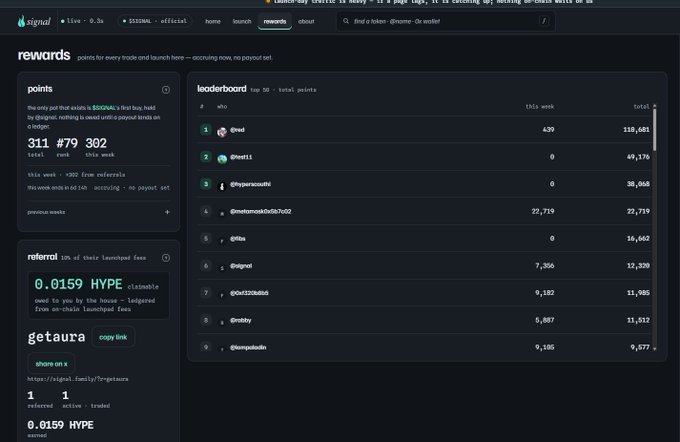Screen dimensions: 680x442
Task: Click the 0.0159 HYPE earned value
Action: tap(60, 425)
